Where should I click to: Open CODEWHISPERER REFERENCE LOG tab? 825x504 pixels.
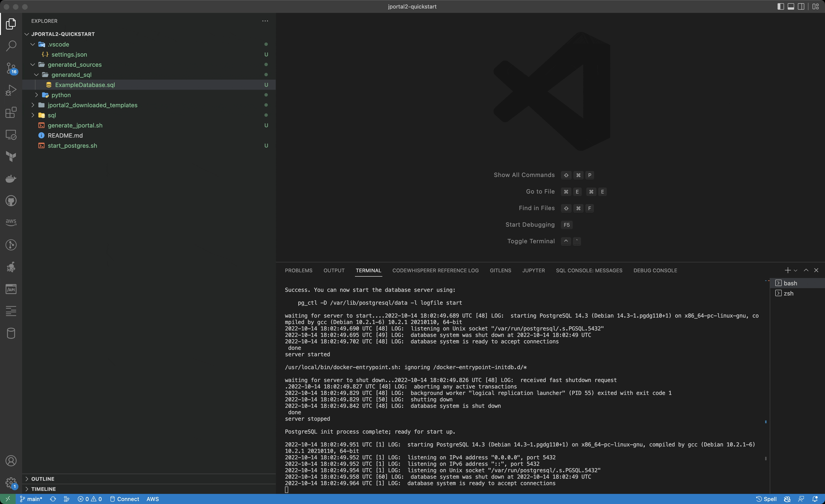435,270
